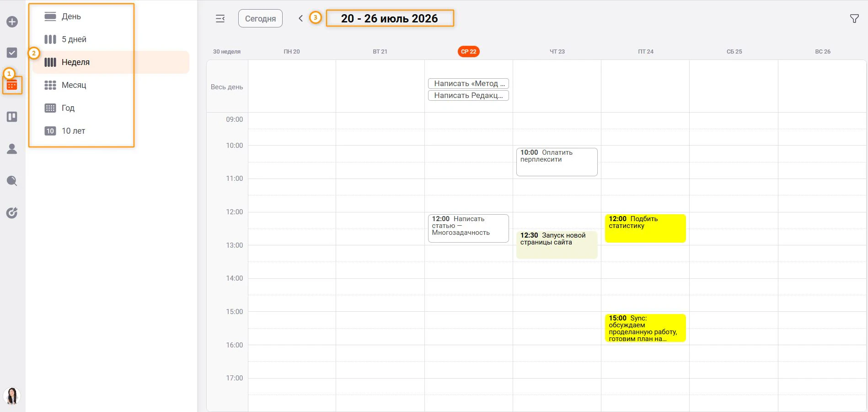Open the 12:00 Написать статью — Многозадачность event
The height and width of the screenshot is (412, 868).
point(468,228)
